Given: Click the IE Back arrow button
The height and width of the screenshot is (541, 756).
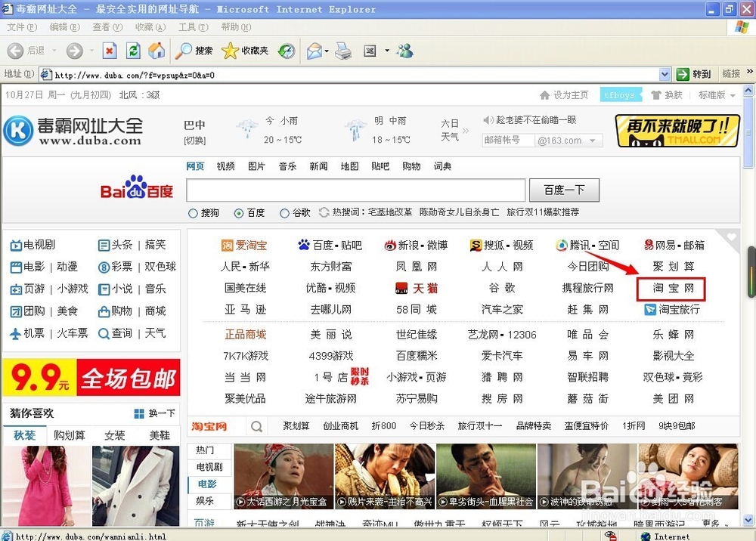Looking at the screenshot, I should click(x=15, y=51).
